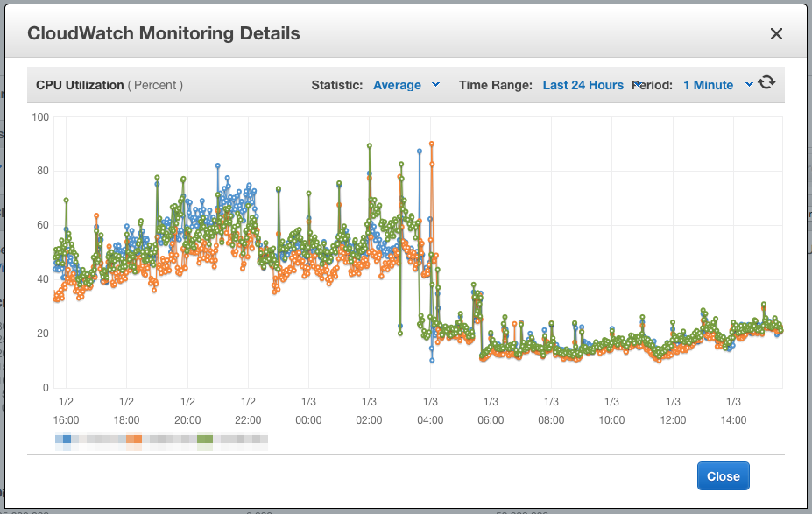Click the orange legend color swatch
This screenshot has height=514, width=812.
point(134,440)
